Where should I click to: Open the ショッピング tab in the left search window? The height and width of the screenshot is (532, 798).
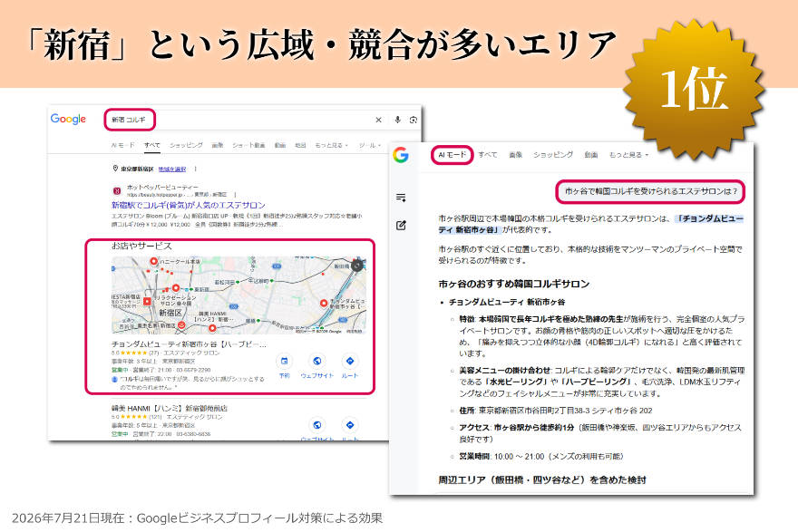(x=186, y=145)
